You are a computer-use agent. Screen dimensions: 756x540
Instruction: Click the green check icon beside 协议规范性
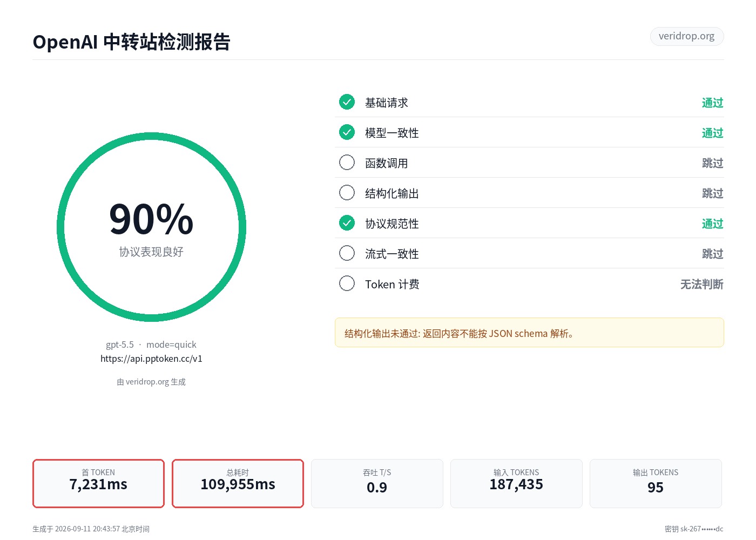(347, 222)
